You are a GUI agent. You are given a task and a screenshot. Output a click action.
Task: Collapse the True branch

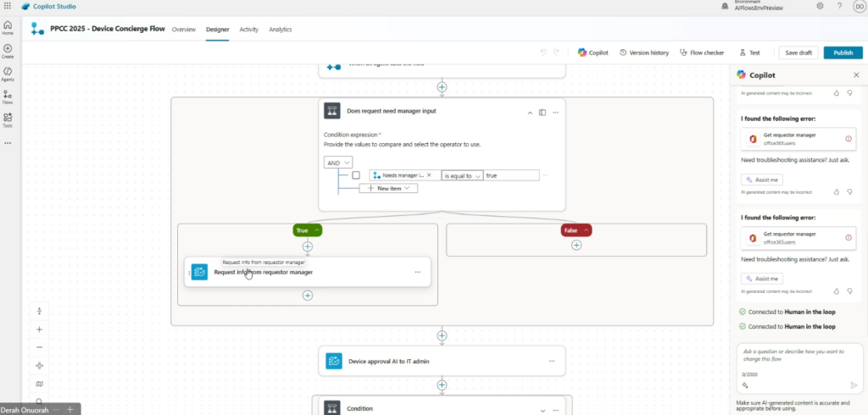pyautogui.click(x=317, y=230)
